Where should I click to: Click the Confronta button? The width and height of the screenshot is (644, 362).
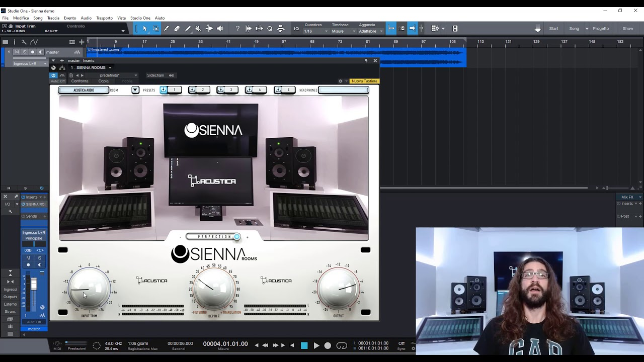[79, 81]
